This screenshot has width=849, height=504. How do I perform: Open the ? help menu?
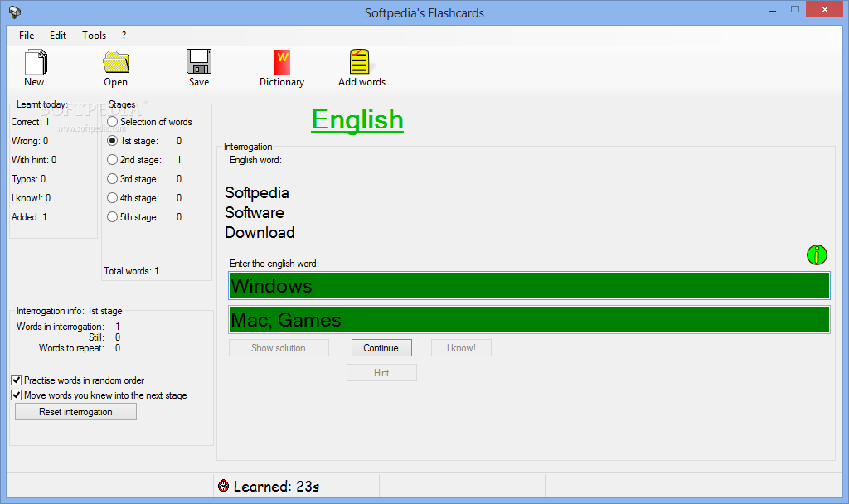124,35
